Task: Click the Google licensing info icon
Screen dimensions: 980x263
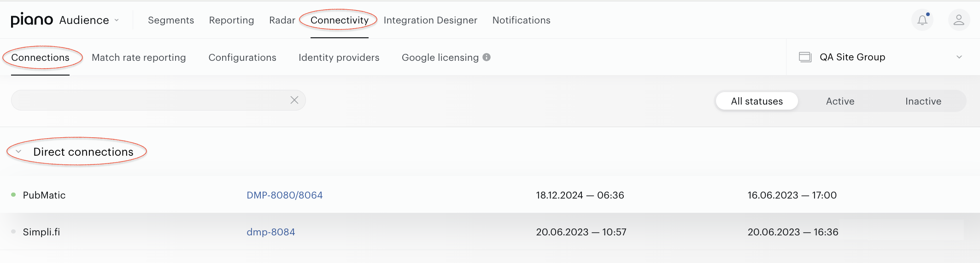Action: click(487, 57)
